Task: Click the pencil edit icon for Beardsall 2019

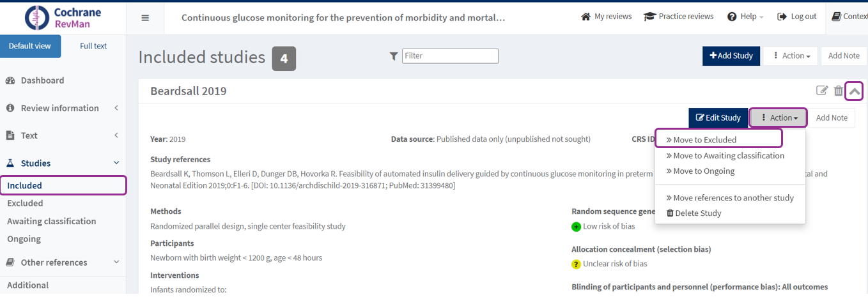Action: [822, 91]
